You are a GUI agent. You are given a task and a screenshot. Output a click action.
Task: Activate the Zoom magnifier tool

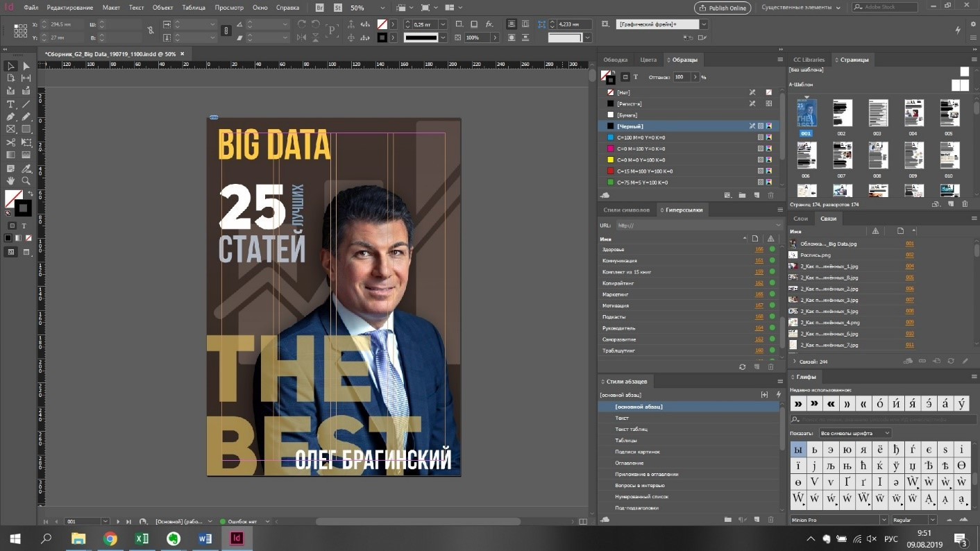(x=26, y=180)
